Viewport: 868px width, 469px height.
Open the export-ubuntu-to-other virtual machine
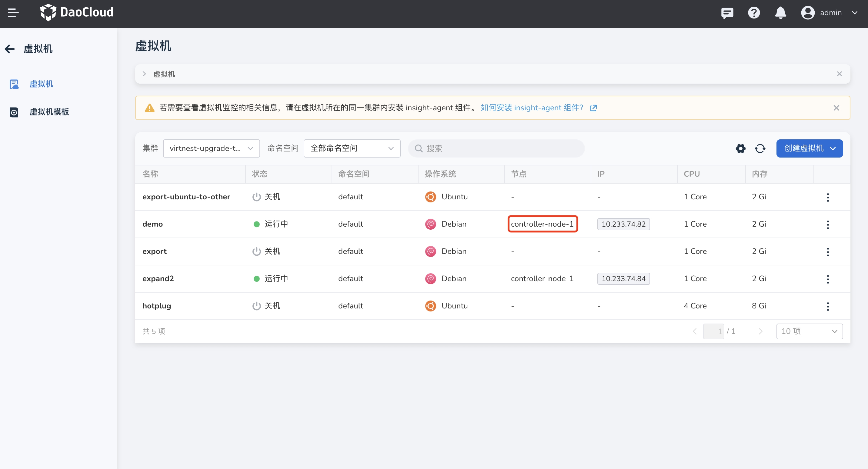pos(186,197)
